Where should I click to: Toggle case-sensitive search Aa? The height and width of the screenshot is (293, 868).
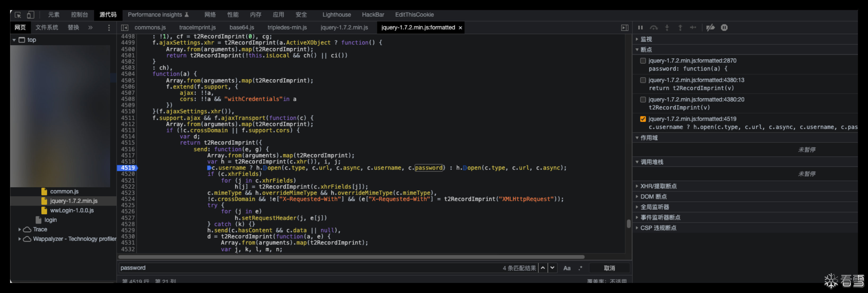pos(567,268)
